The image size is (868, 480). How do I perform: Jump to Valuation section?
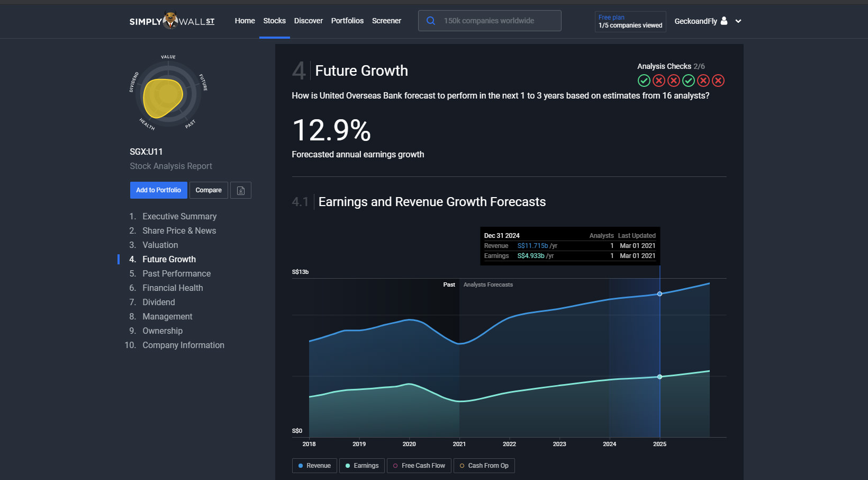pyautogui.click(x=160, y=245)
